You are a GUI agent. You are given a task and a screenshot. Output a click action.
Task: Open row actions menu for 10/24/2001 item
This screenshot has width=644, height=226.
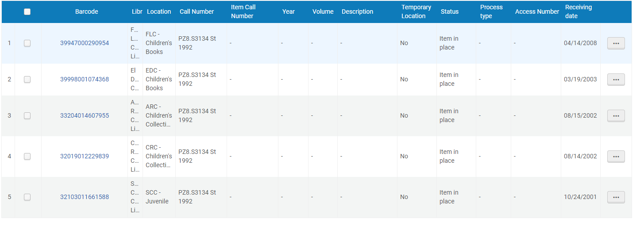pos(616,197)
